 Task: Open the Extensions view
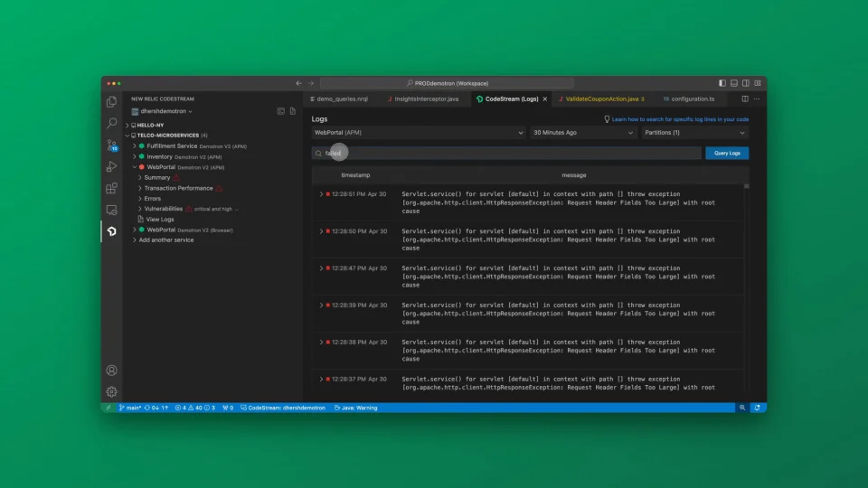coord(111,188)
